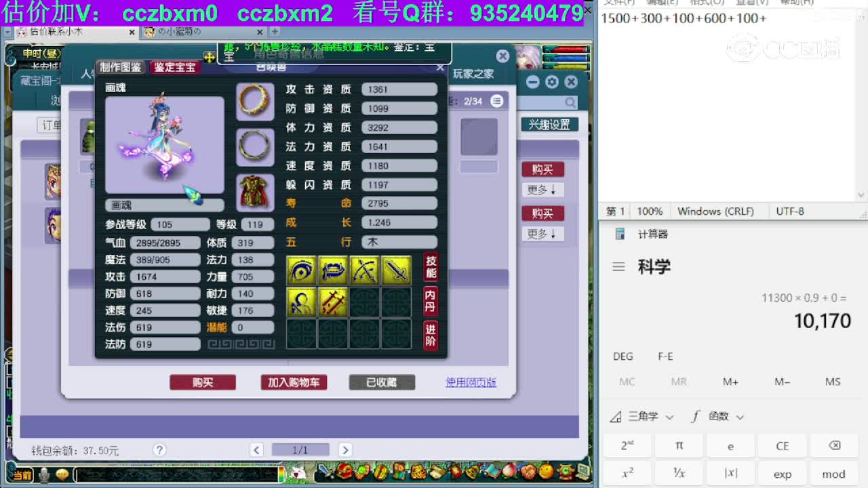Go to previous page arrow

[x=256, y=450]
